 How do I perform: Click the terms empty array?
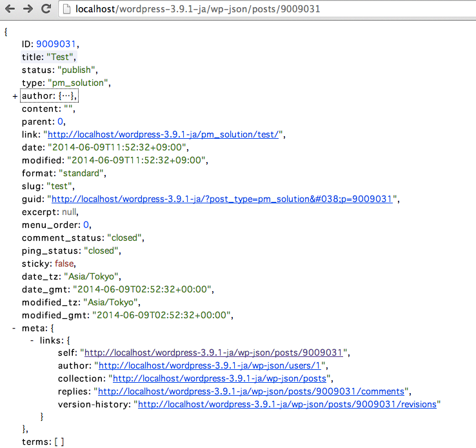pyautogui.click(x=59, y=442)
